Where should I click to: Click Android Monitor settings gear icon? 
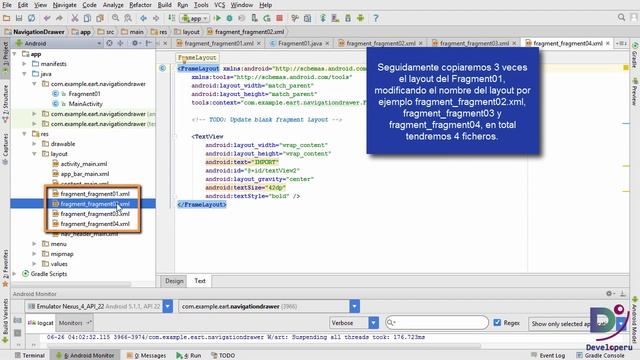click(609, 293)
